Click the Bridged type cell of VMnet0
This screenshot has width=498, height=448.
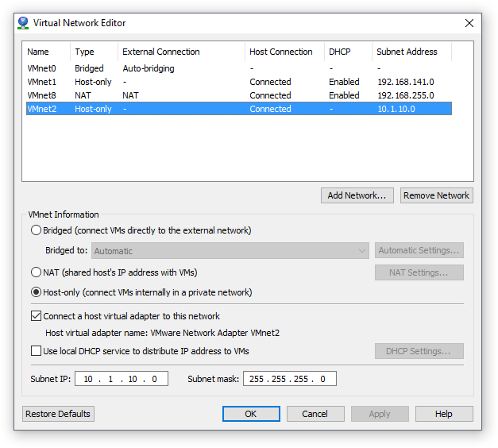(x=89, y=68)
